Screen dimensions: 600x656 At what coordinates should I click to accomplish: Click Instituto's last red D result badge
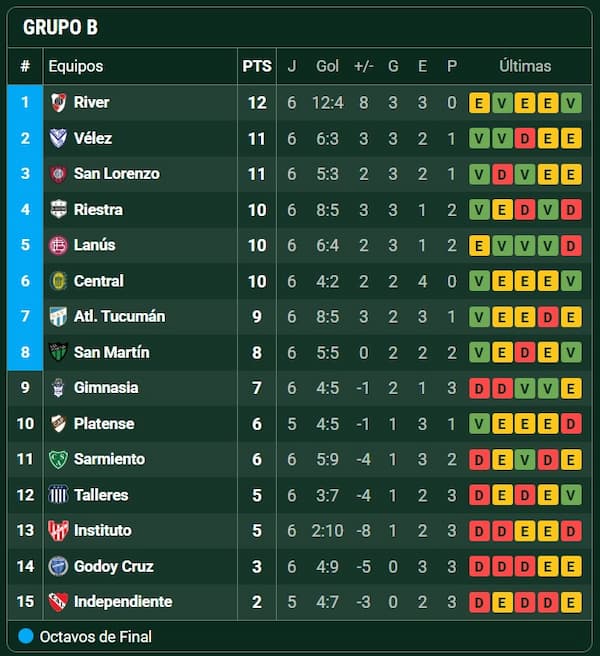click(x=571, y=531)
